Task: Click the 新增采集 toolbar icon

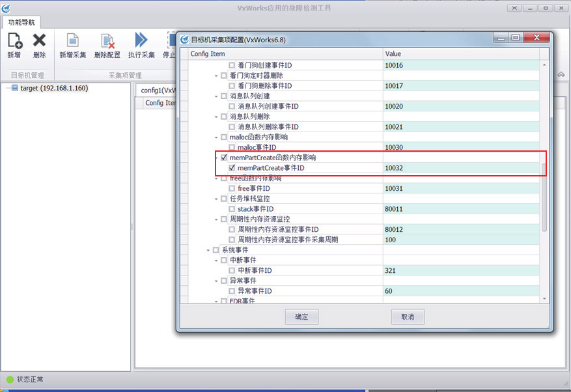Action: coord(72,41)
